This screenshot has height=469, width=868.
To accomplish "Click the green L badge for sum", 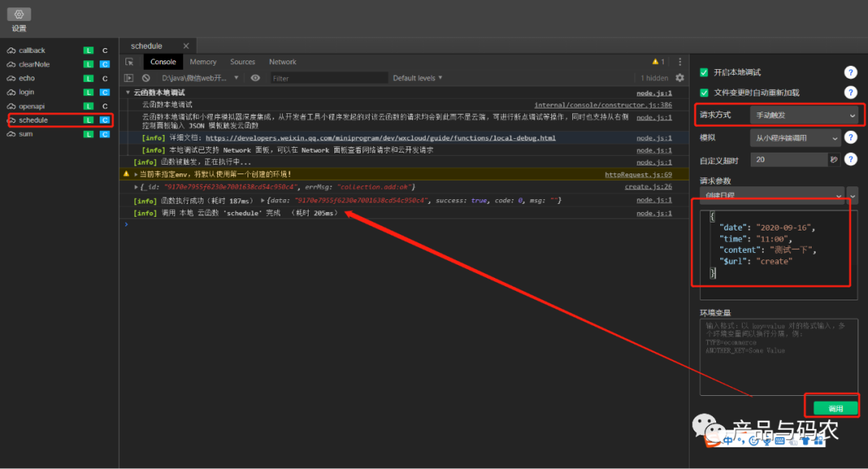I will coord(88,134).
